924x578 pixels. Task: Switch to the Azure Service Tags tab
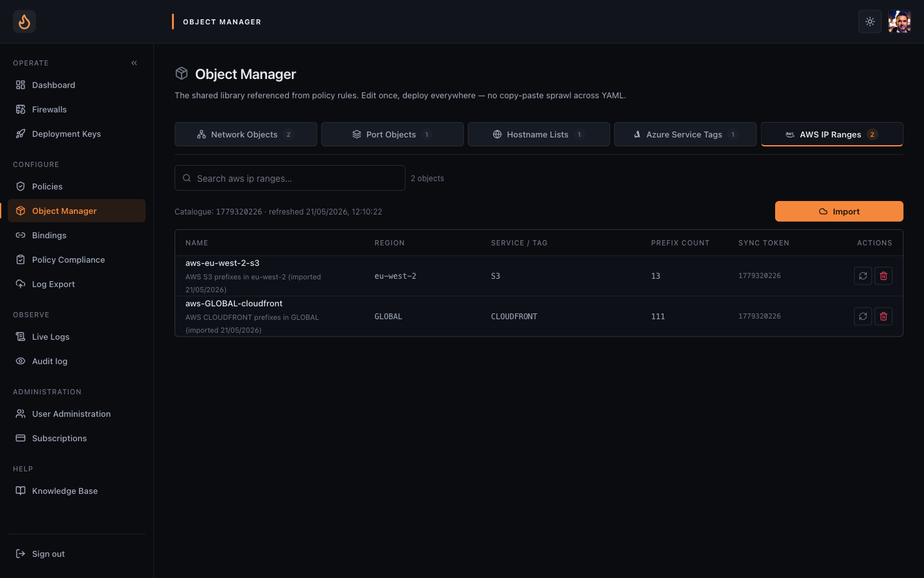pyautogui.click(x=685, y=134)
